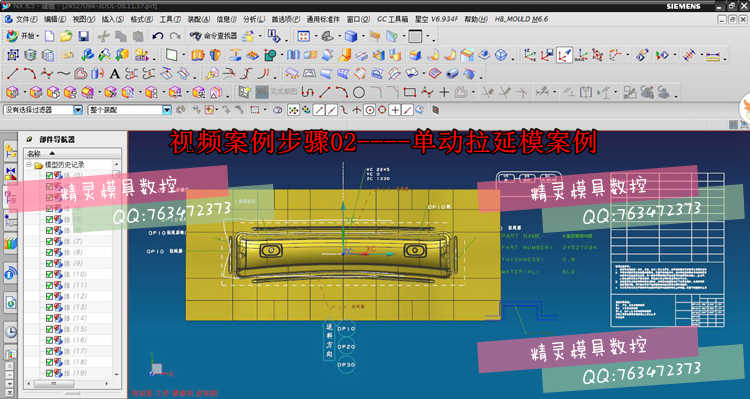The image size is (750, 399).
Task: Open the web document sidebar icon
Action: [x=11, y=302]
